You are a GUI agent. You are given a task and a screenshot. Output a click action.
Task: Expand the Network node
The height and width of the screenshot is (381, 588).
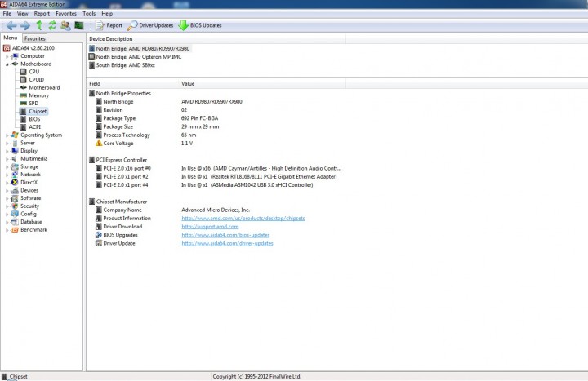point(7,175)
